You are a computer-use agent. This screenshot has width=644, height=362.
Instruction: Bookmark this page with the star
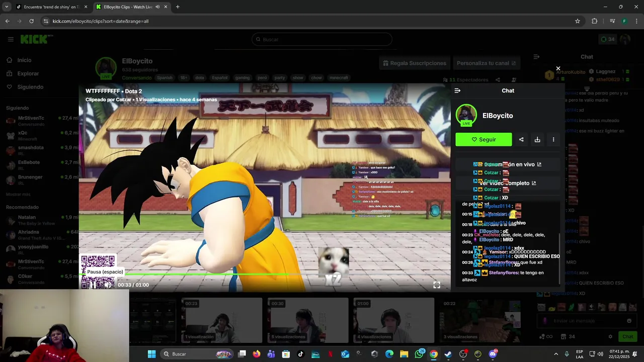coord(578,21)
